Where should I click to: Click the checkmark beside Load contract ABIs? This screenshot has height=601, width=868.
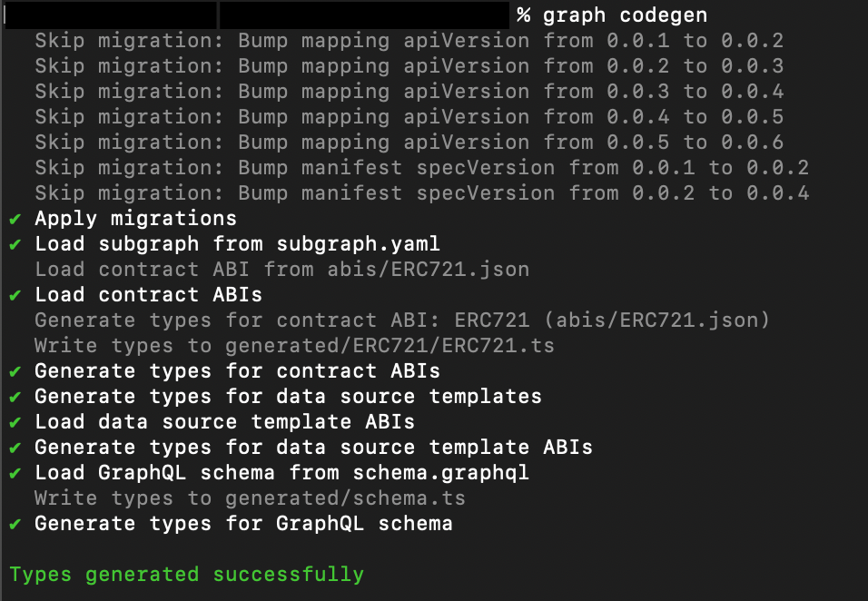tap(15, 295)
